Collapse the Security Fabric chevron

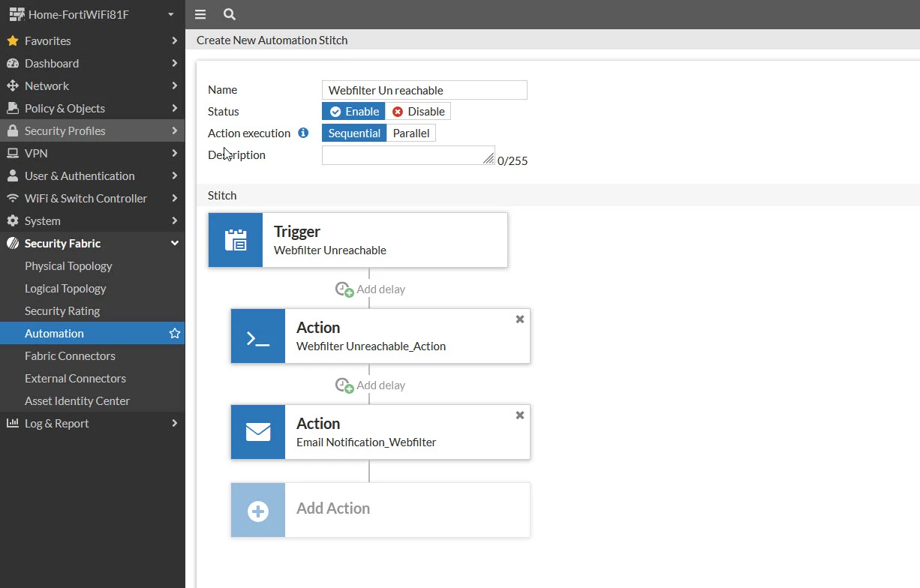click(174, 243)
